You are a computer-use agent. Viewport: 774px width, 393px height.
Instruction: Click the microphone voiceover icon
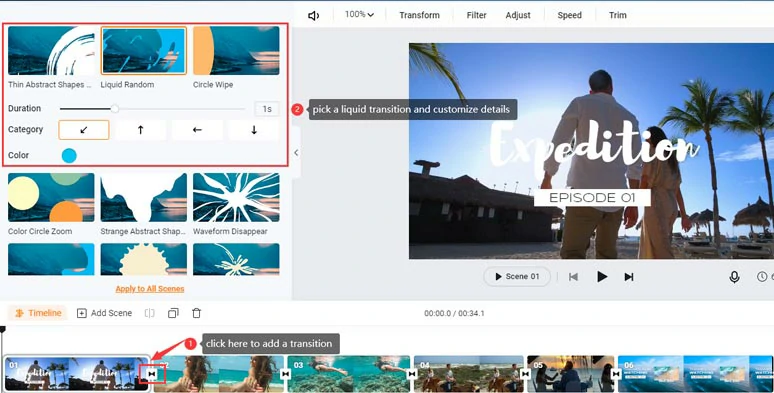click(x=734, y=277)
